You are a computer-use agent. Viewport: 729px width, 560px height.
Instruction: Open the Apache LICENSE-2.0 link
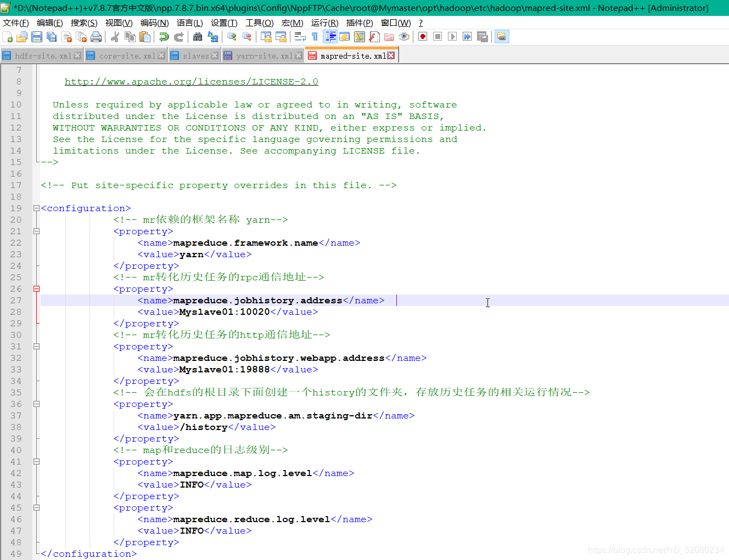coord(192,81)
